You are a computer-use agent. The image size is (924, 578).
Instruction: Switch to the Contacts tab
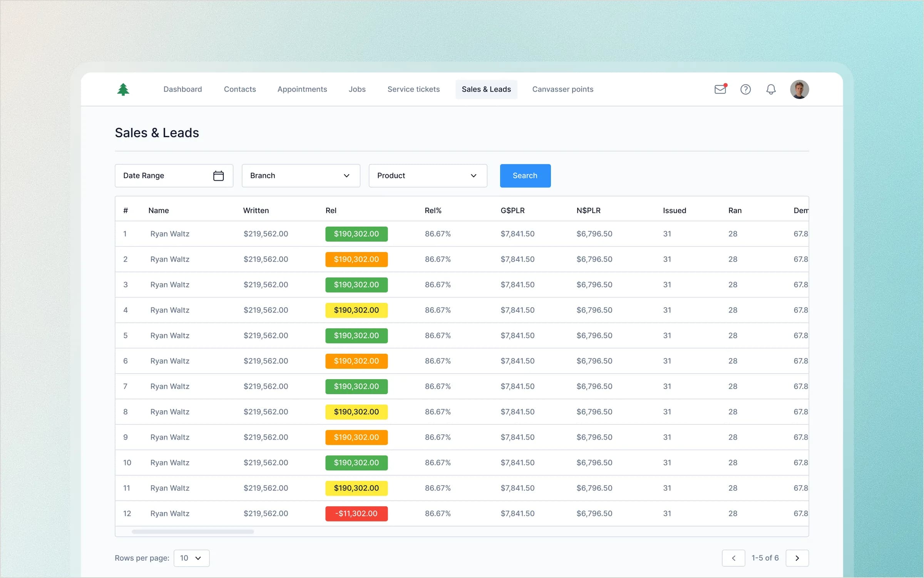click(x=240, y=89)
